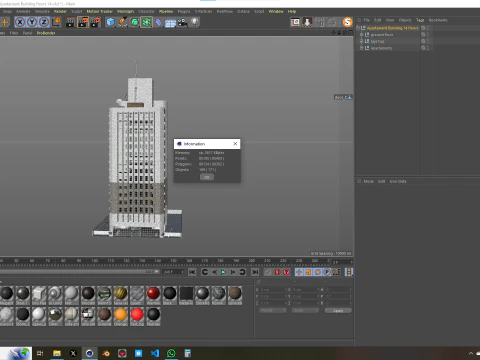Screen dimensions: 480x360
Task: Select the Ground brown material thumbnail
Action: (104, 316)
